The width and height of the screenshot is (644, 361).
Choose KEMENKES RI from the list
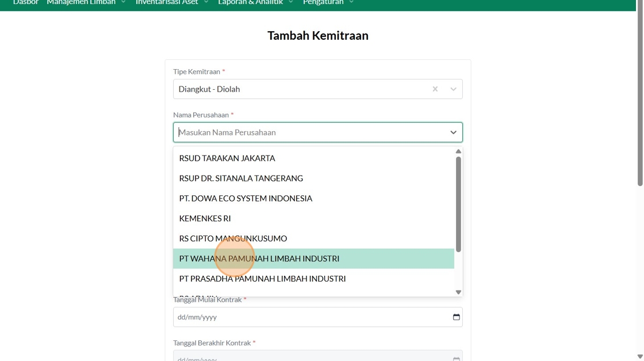tap(313, 218)
